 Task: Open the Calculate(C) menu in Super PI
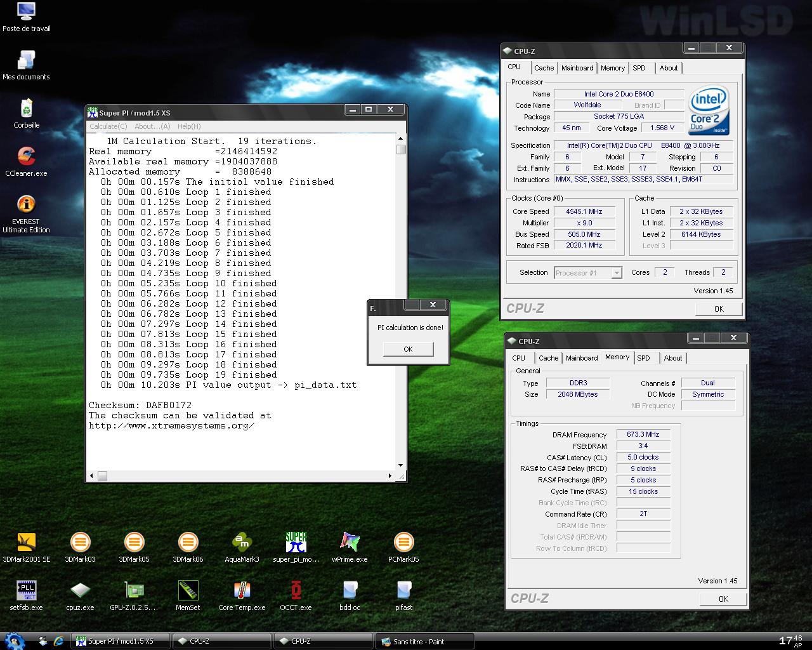pyautogui.click(x=108, y=126)
